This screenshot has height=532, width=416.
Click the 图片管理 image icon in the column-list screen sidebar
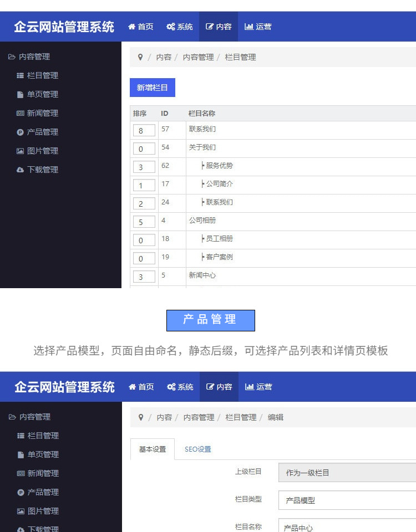tap(21, 151)
